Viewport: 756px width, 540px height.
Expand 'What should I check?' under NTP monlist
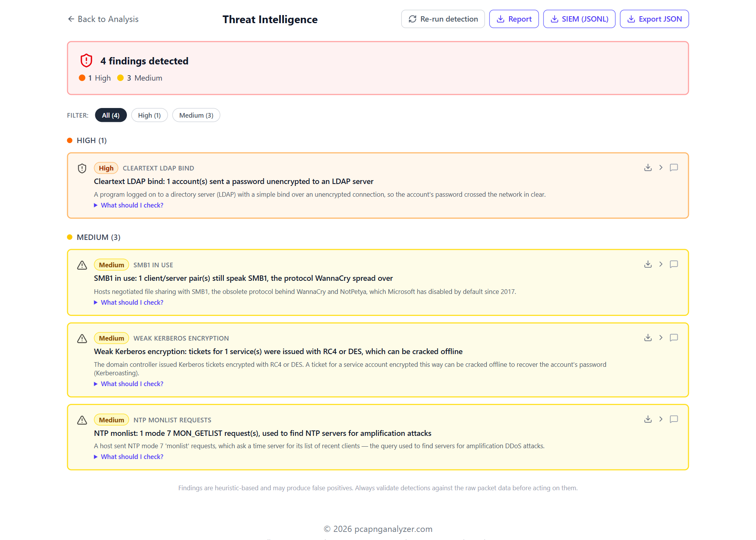(x=128, y=457)
